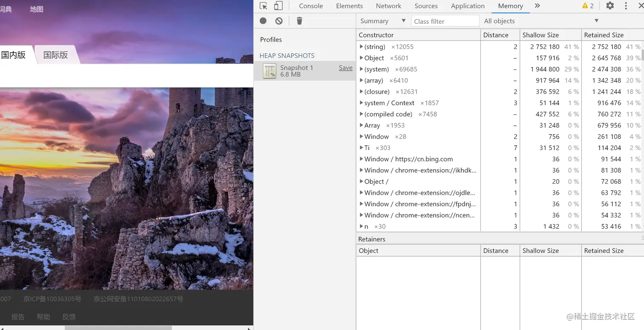Screen dimensions: 644x330
Task: Select the Memory tab
Action: [x=510, y=6]
